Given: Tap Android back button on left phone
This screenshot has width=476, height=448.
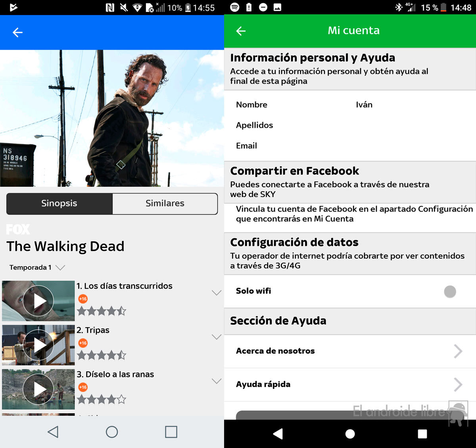Looking at the screenshot, I should pyautogui.click(x=53, y=432).
